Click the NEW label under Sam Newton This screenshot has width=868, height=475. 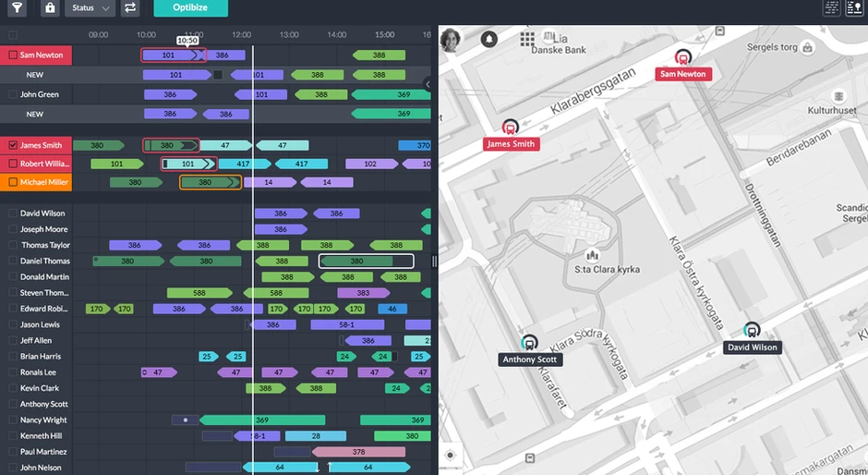(x=34, y=75)
